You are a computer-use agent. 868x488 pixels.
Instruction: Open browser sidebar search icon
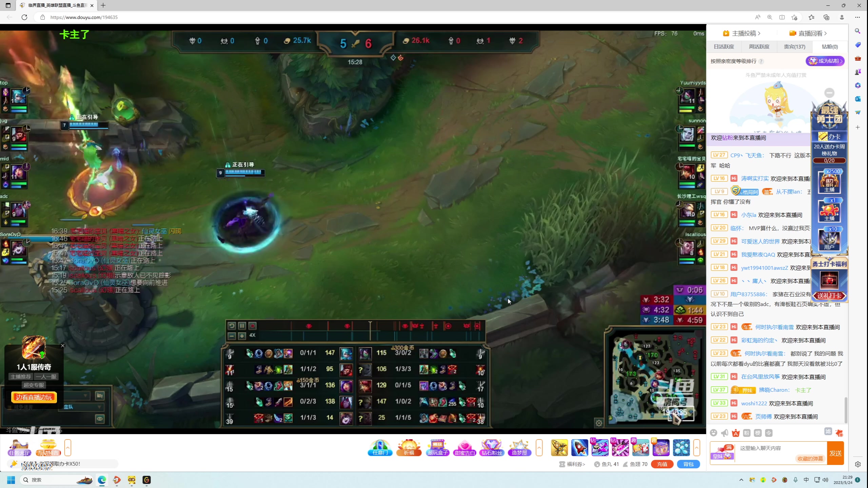click(x=857, y=31)
